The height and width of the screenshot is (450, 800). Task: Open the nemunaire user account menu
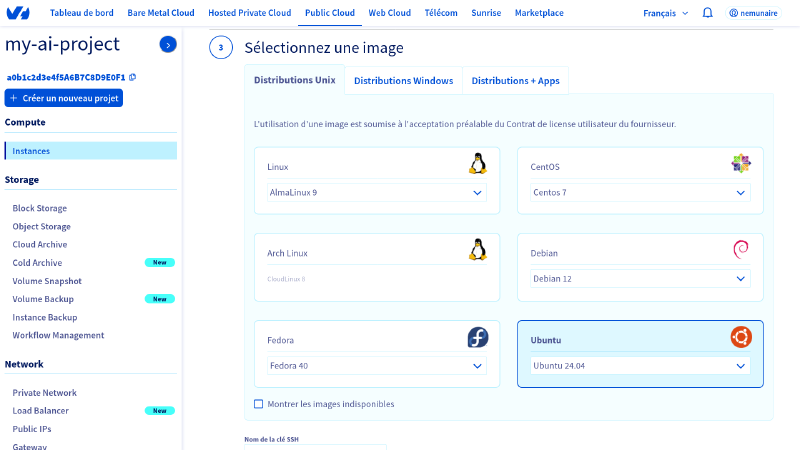click(754, 13)
